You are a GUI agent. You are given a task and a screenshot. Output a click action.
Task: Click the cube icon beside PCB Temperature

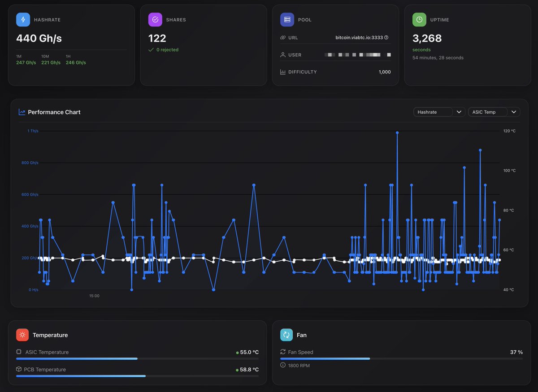[19, 370]
